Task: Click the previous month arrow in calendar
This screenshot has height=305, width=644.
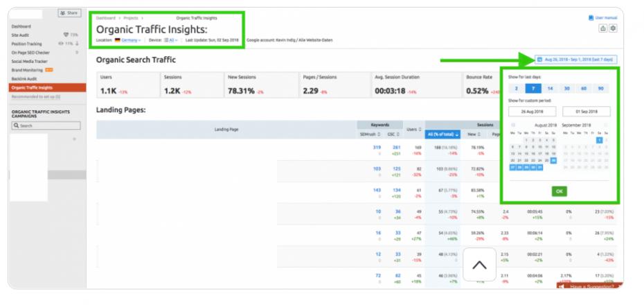Action: point(513,125)
